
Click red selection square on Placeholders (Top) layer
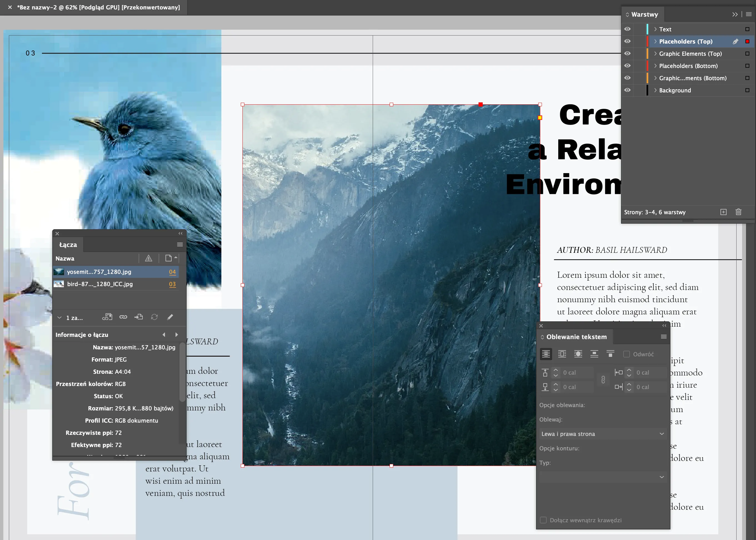click(x=747, y=41)
